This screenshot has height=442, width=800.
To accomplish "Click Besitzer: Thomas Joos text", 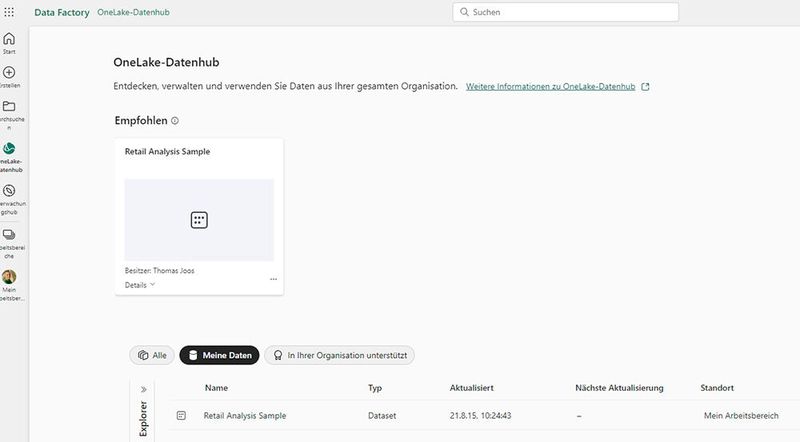I will click(x=159, y=271).
